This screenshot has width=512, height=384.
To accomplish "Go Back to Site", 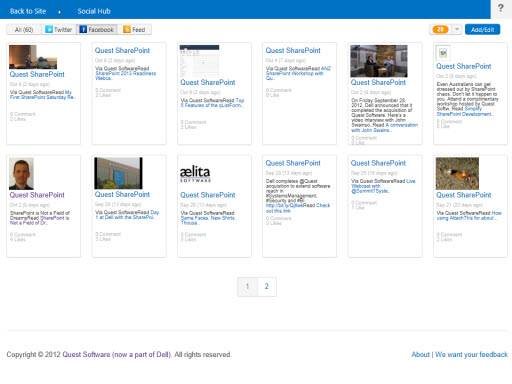I will click(28, 11).
